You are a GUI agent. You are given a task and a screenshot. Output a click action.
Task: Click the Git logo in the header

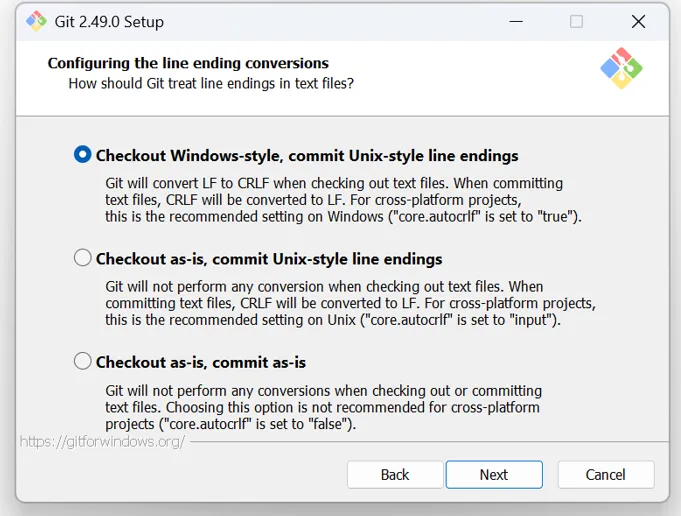point(621,68)
